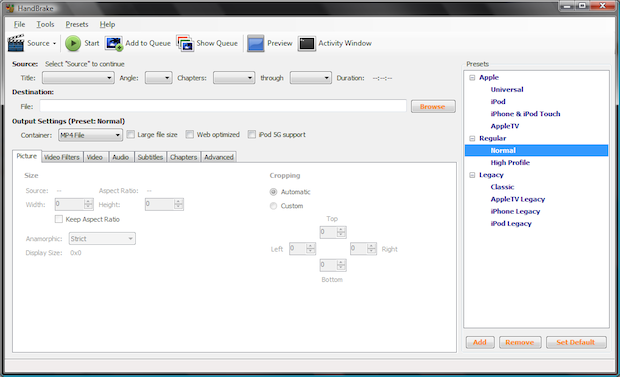Open the Title dropdown

tap(78, 78)
